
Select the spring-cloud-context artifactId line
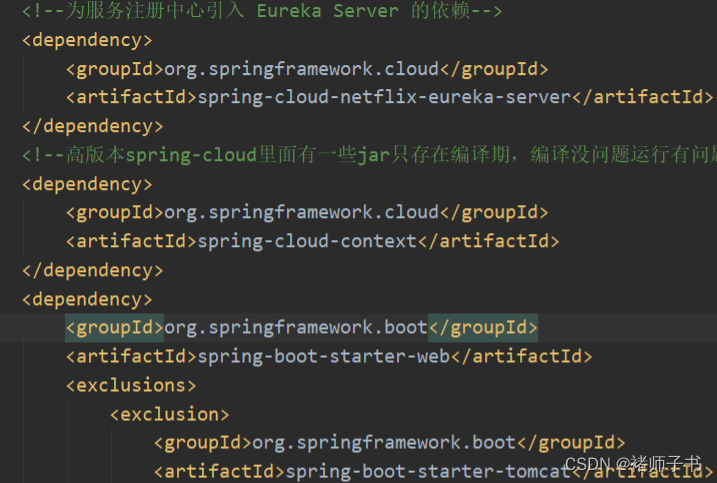pyautogui.click(x=313, y=242)
